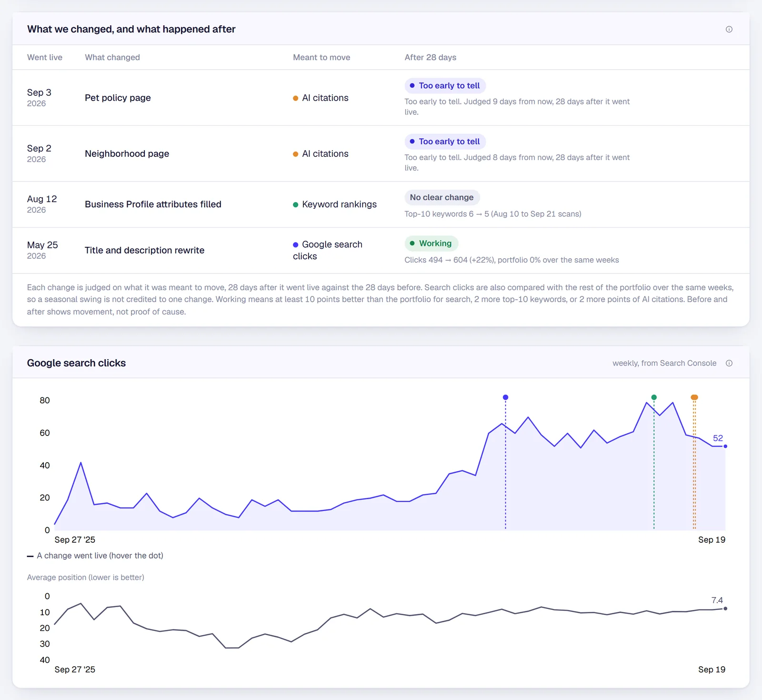Click the 'Google search clicks' chart heading
The width and height of the screenshot is (762, 700).
(76, 363)
